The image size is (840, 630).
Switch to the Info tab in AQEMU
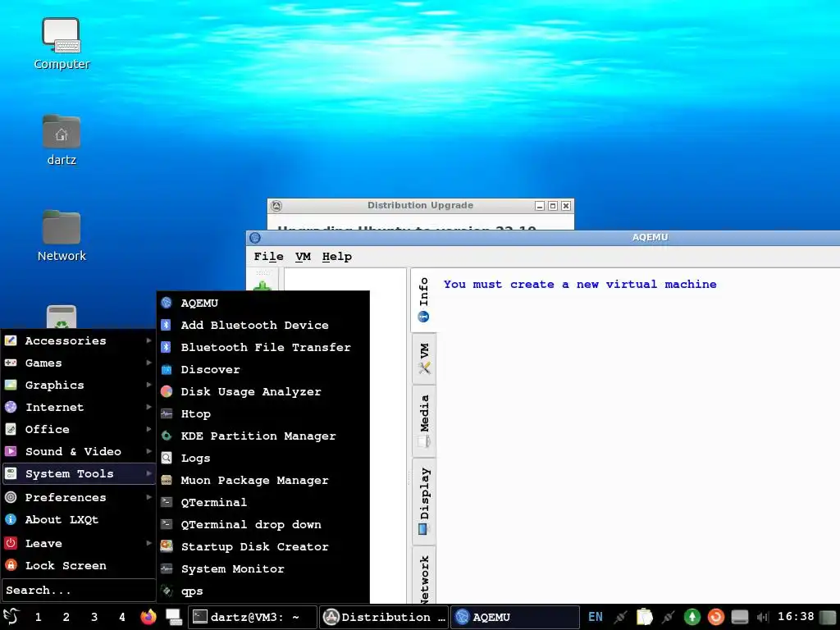point(424,299)
